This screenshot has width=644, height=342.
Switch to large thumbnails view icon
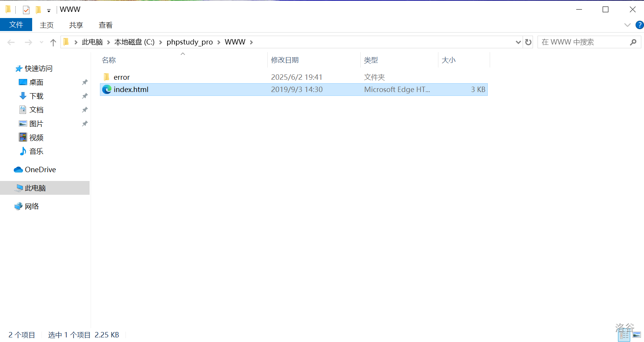coord(637,335)
